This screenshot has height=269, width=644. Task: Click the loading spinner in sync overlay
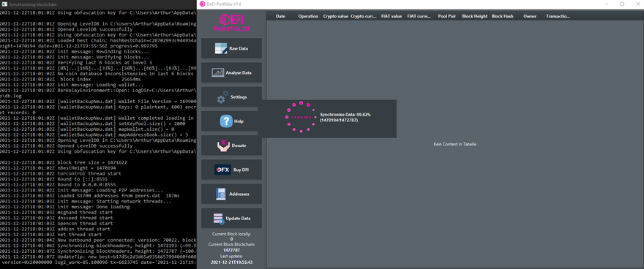301,117
